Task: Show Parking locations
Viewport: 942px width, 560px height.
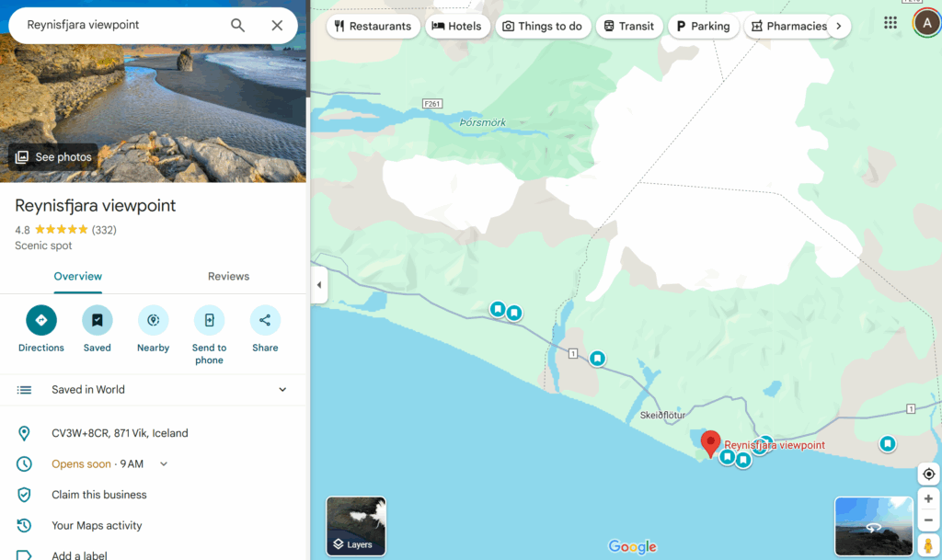Action: [x=703, y=27]
